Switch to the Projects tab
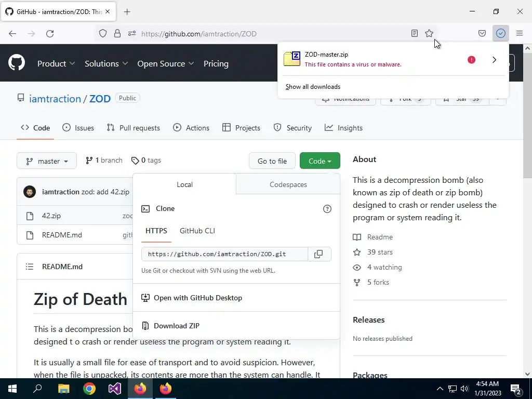This screenshot has height=399, width=532. pyautogui.click(x=241, y=128)
